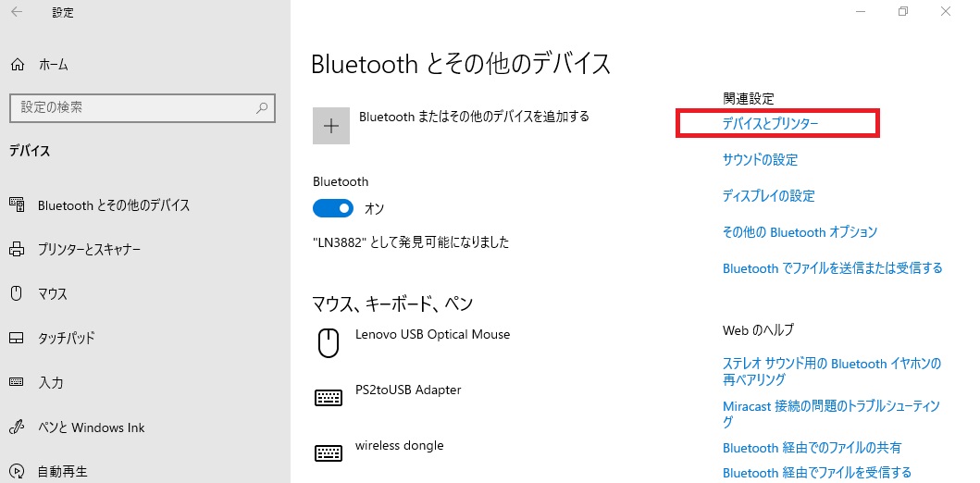This screenshot has width=980, height=483.
Task: Select the PS2toUSB Adapter keyboard icon
Action: click(x=329, y=397)
